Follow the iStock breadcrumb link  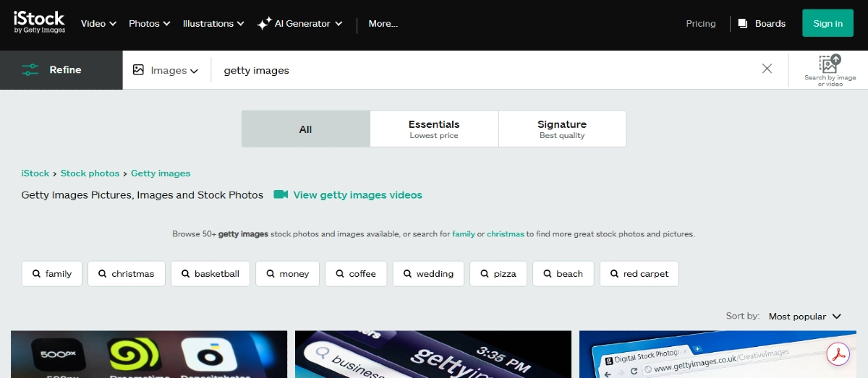click(x=35, y=173)
